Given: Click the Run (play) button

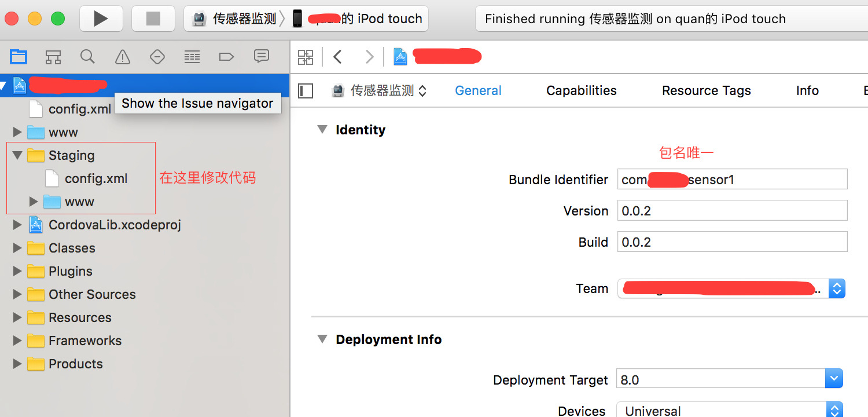Looking at the screenshot, I should [101, 19].
